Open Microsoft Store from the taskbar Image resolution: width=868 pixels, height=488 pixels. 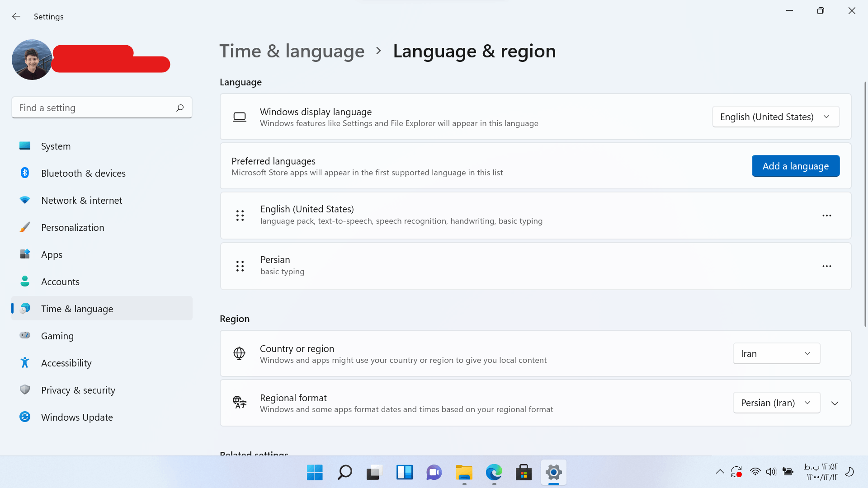point(524,472)
